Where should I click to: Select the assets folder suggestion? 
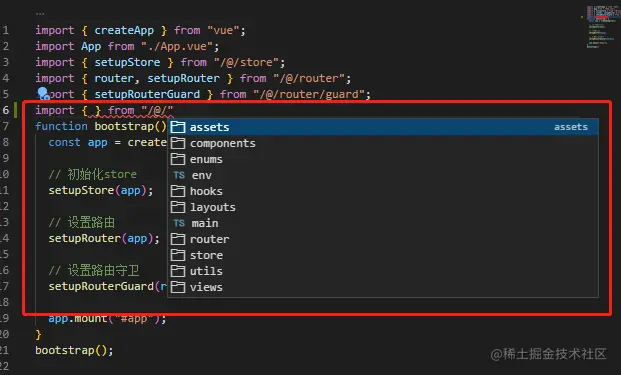(383, 127)
